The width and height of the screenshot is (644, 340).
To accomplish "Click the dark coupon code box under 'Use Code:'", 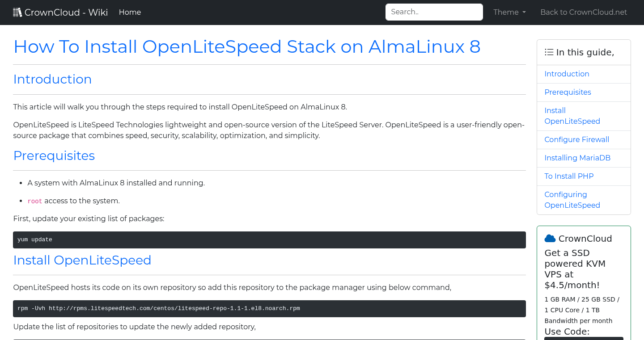I will click(x=583, y=339).
